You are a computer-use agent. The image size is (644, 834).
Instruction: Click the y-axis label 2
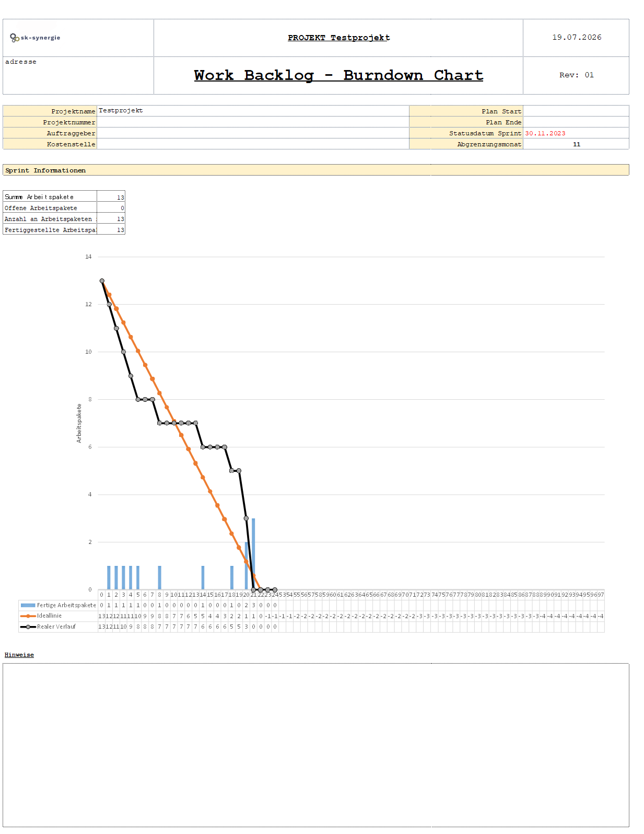point(90,542)
